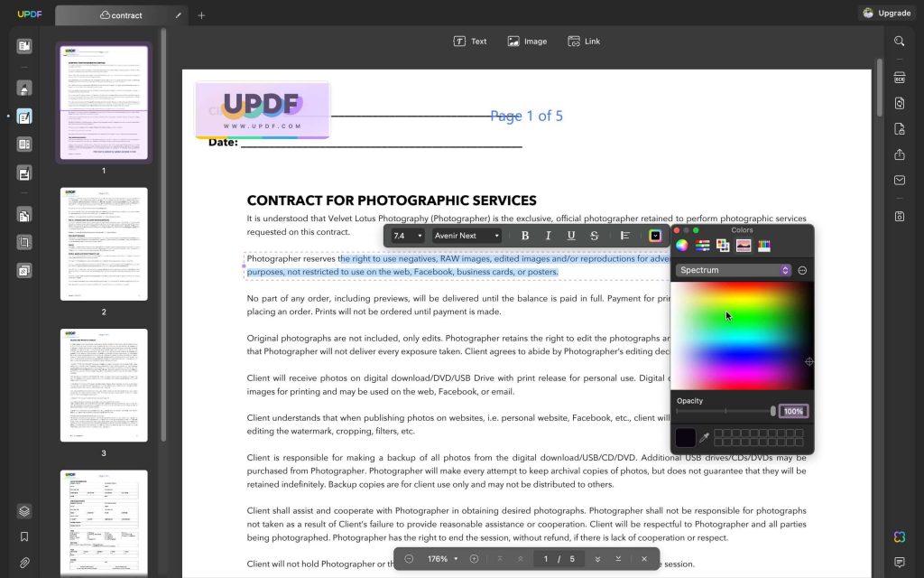924x578 pixels.
Task: Select the OCR tool in right sidebar
Action: (900, 78)
